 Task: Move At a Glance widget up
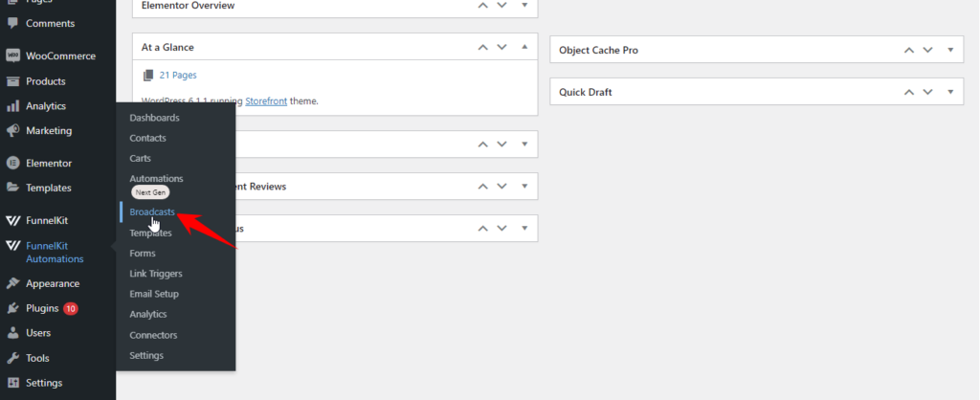click(482, 47)
